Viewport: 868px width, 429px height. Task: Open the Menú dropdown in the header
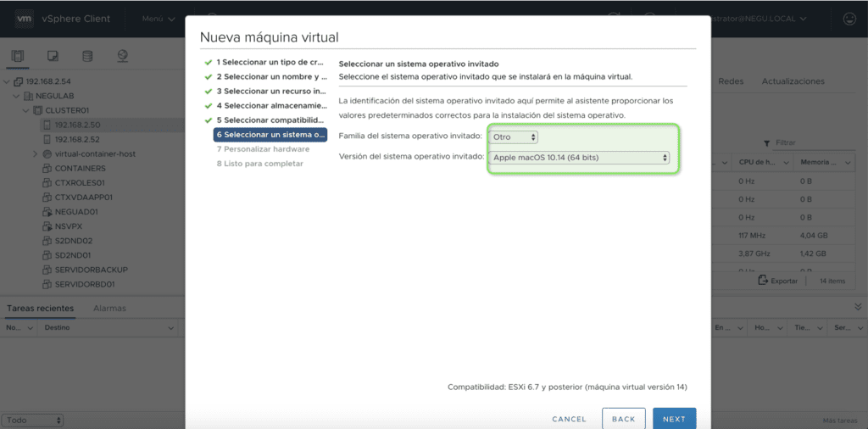tap(159, 19)
